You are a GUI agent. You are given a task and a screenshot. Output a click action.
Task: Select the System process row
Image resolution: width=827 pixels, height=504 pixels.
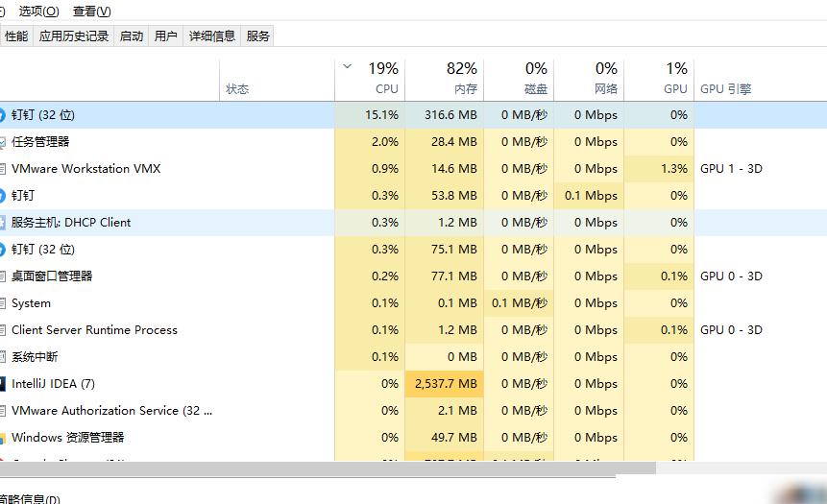[x=413, y=303]
